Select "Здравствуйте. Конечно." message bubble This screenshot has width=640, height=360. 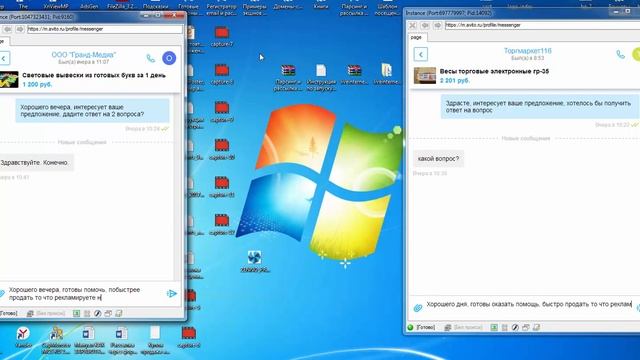(36, 162)
